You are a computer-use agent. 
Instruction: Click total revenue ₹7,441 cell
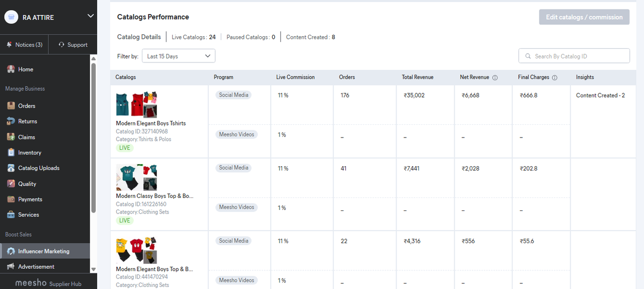[412, 169]
